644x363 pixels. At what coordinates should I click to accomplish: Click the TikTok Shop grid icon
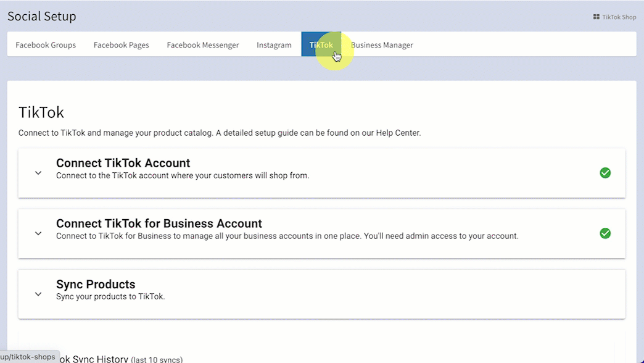click(596, 17)
